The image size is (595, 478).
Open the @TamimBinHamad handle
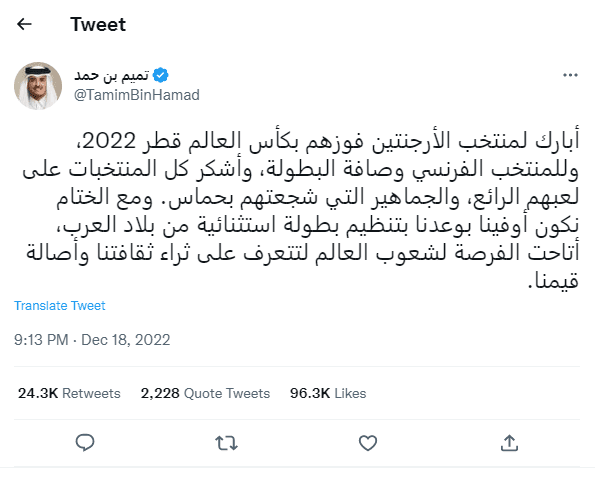click(x=137, y=95)
